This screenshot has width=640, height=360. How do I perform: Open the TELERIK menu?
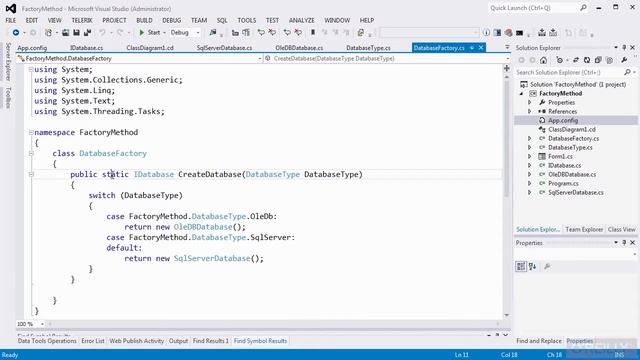tap(82, 20)
